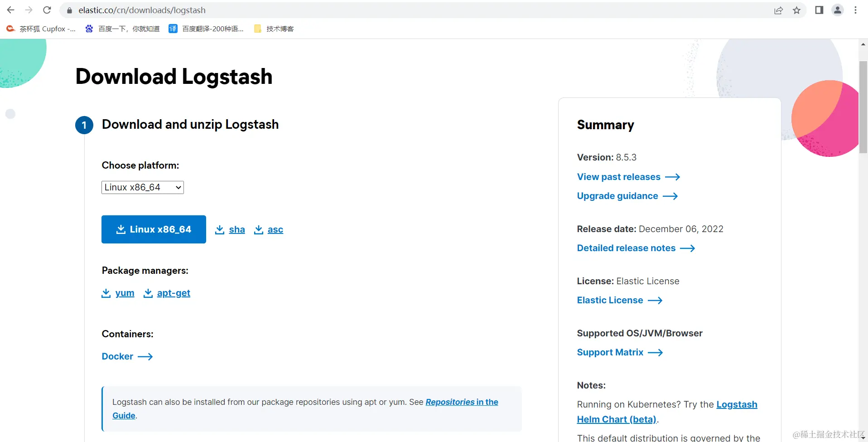Expand the Choose platform dropdown
Image resolution: width=868 pixels, height=442 pixels.
coord(143,187)
